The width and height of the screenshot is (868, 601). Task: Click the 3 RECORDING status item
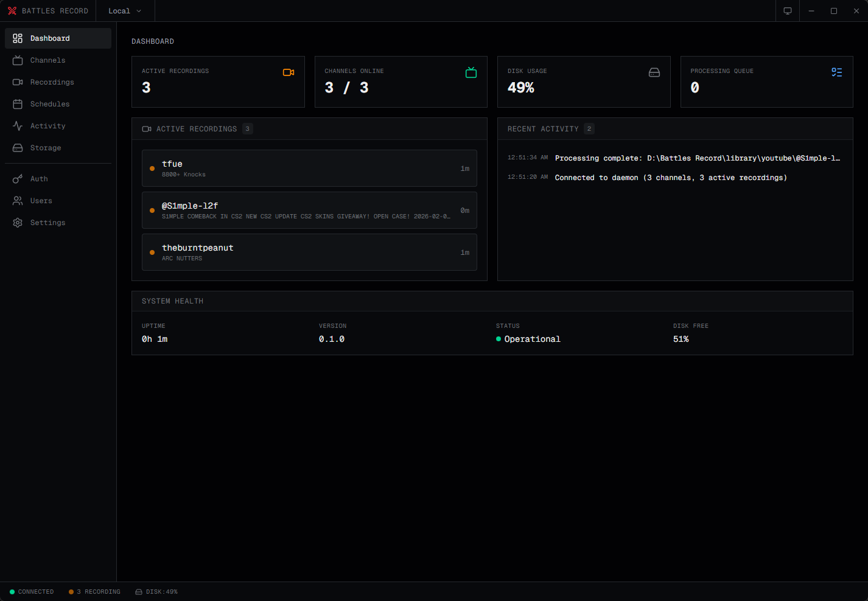click(x=94, y=591)
